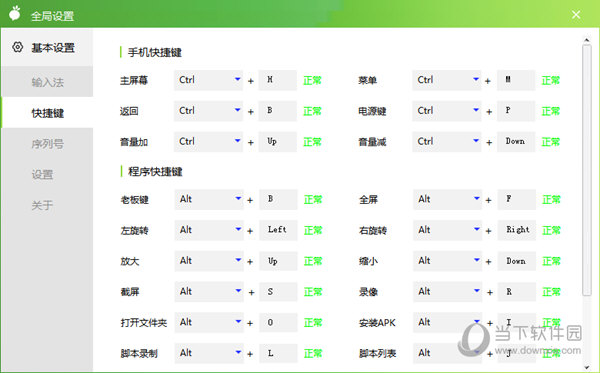Open modifier dropdown for 菜单
This screenshot has width=600, height=373.
tap(447, 80)
